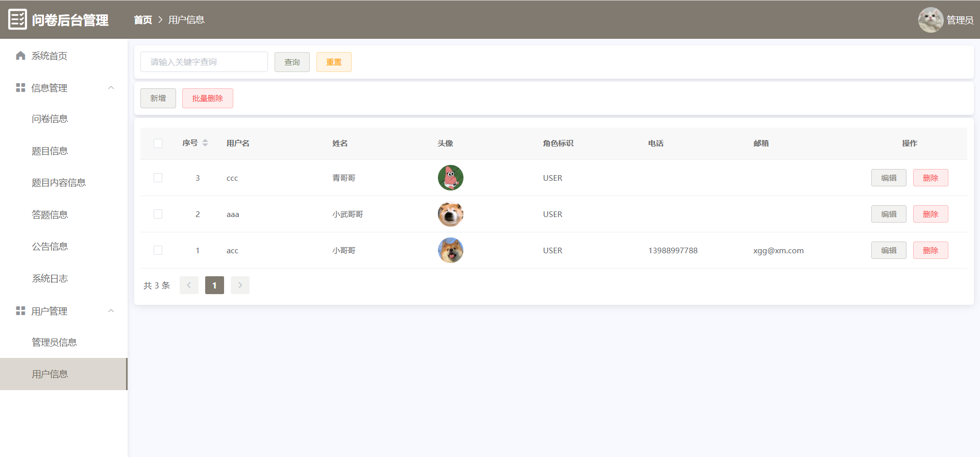Click the 管理员 label in the header
This screenshot has height=457, width=980.
[960, 20]
